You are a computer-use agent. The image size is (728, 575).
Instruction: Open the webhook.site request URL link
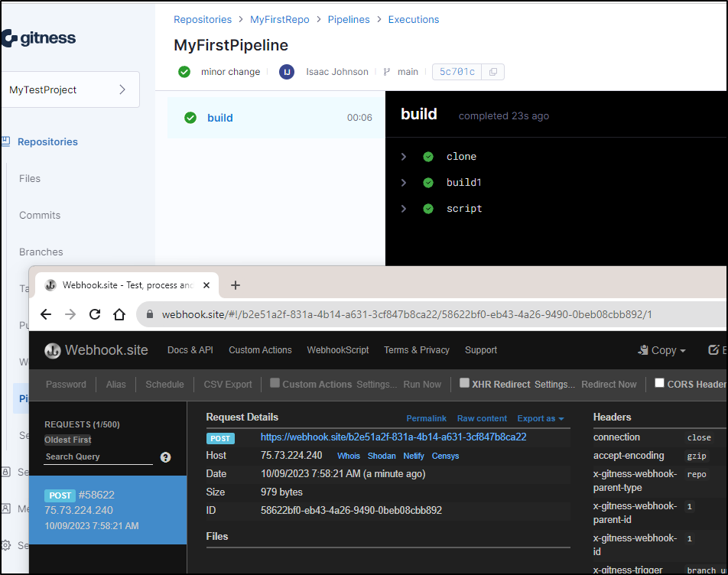coord(393,437)
